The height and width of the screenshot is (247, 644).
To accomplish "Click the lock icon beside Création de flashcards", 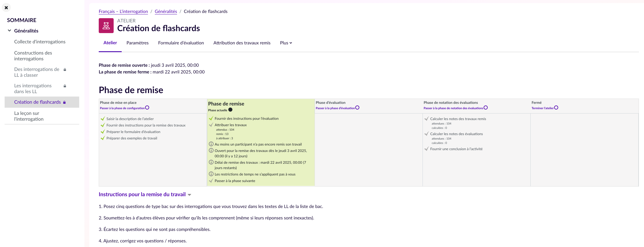I will (x=64, y=102).
